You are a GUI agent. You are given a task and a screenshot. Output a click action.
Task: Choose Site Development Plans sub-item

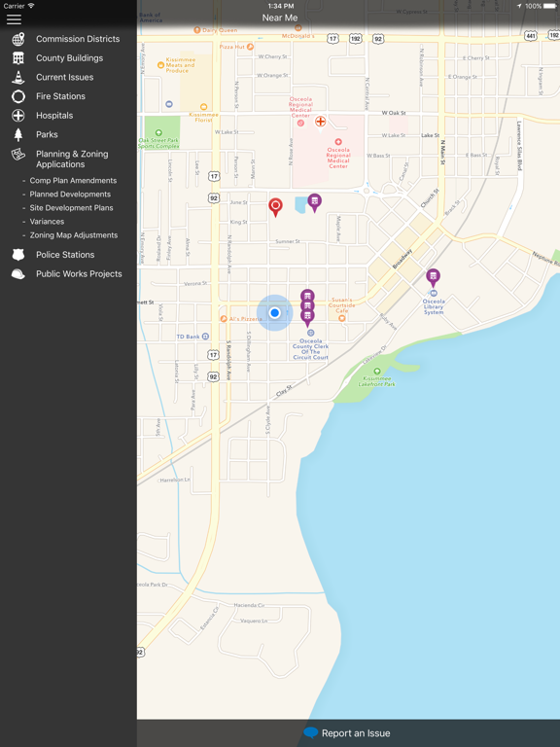pyautogui.click(x=71, y=208)
